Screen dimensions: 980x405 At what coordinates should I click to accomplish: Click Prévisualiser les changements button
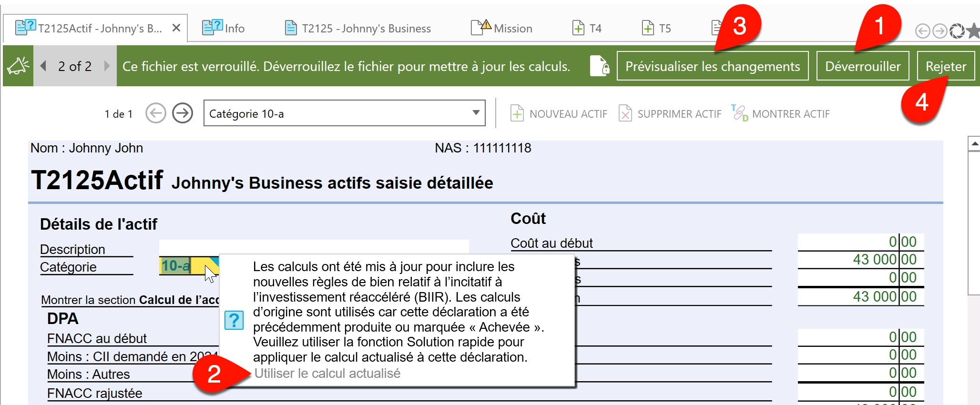tap(713, 66)
